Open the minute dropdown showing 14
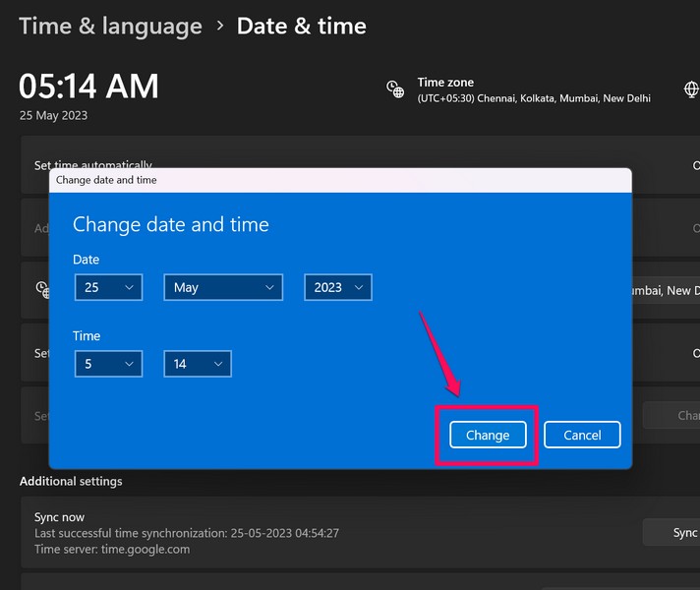This screenshot has width=700, height=590. (198, 364)
